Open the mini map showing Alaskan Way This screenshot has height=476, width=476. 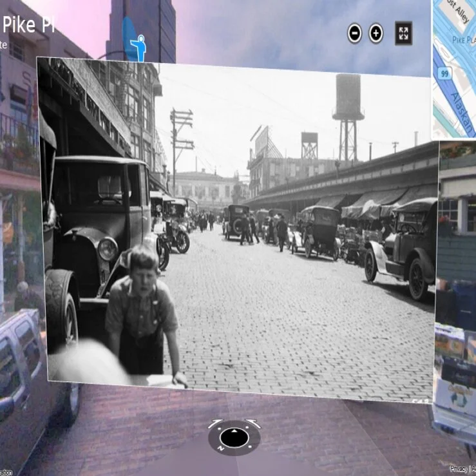tap(455, 69)
